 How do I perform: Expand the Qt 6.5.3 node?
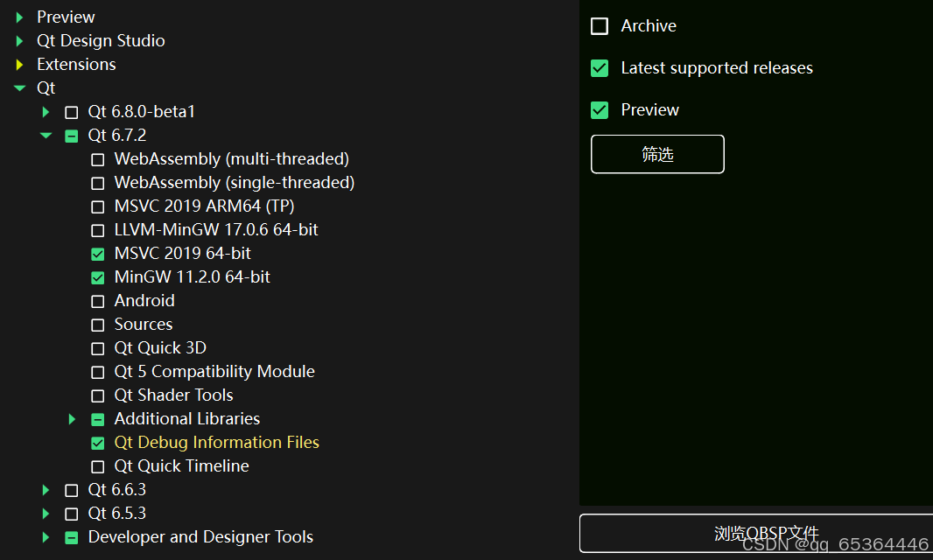[x=46, y=514]
